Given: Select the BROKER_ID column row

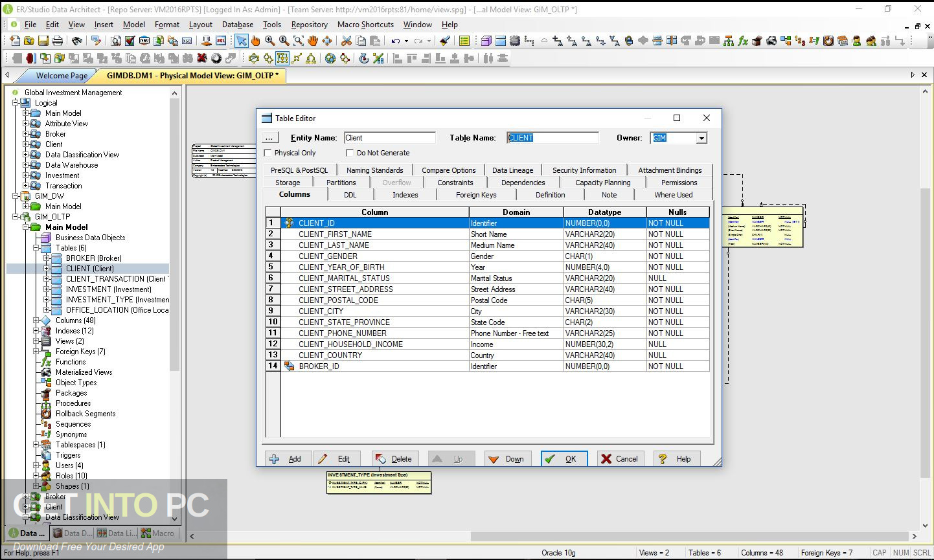Looking at the screenshot, I should click(x=495, y=366).
